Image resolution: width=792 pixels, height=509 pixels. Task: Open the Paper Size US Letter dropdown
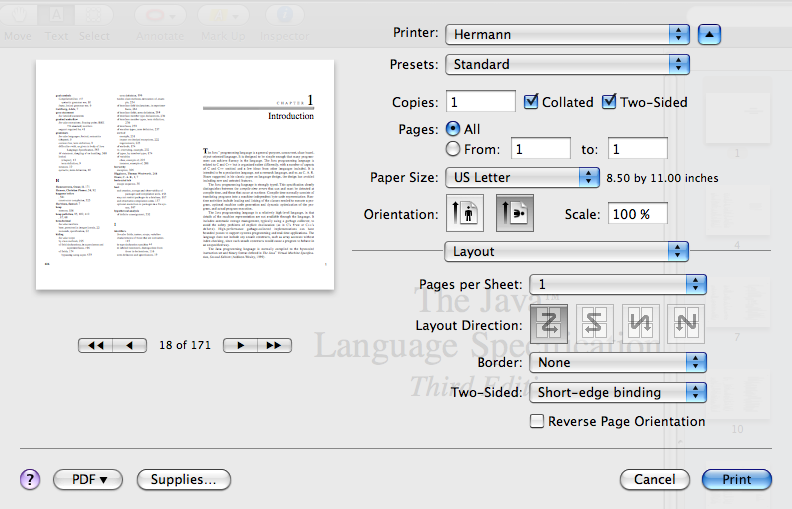click(x=521, y=178)
